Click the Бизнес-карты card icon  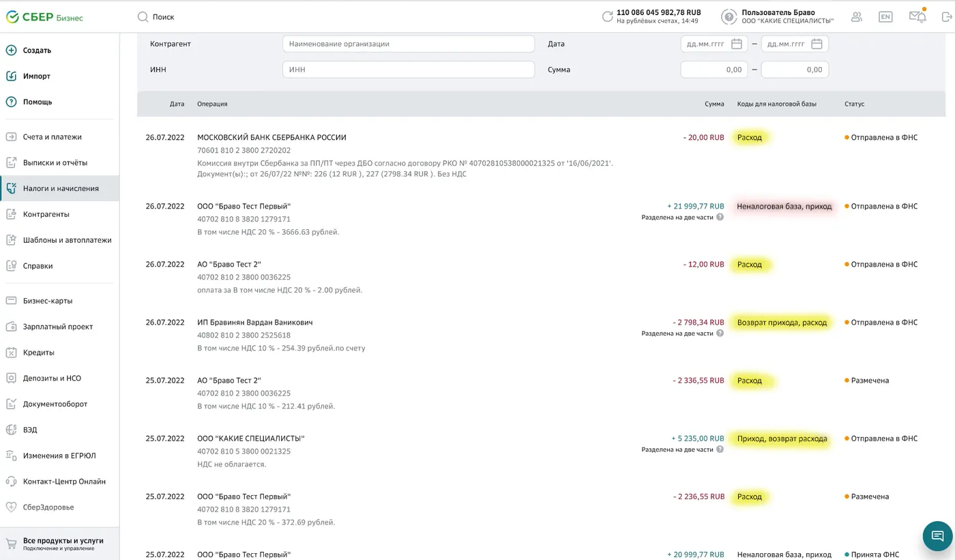click(x=11, y=301)
